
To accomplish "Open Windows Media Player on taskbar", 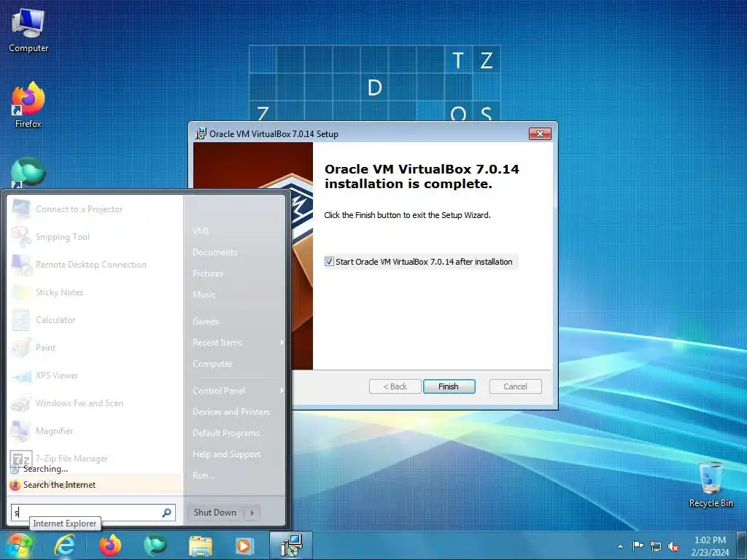I will click(x=245, y=545).
